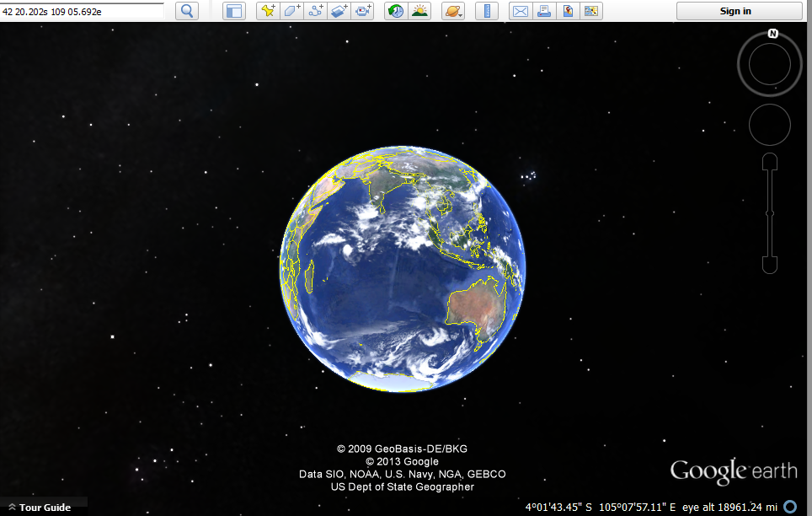Screen dimensions: 812x516
Task: Click the Sign in button
Action: pos(735,11)
